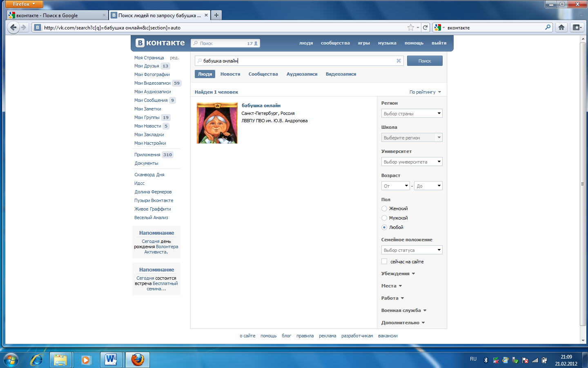Open a new browser tab with plus
The image size is (588, 368).
click(x=216, y=15)
